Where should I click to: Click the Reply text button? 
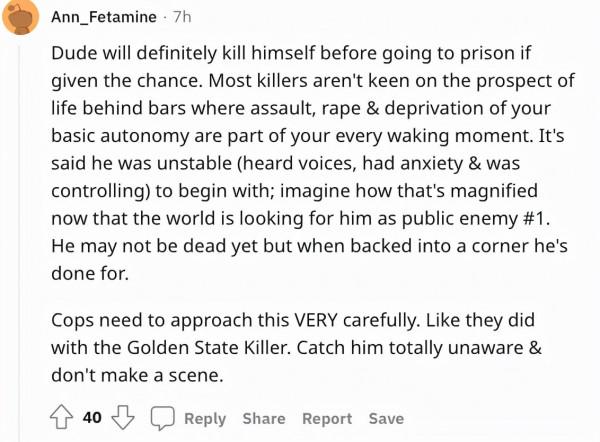[204, 418]
